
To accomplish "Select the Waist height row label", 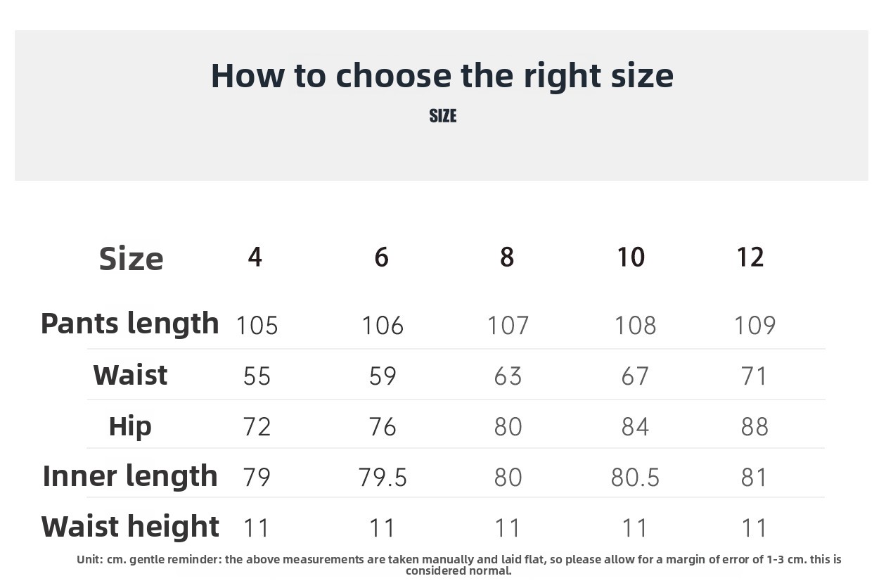I will coord(130,527).
